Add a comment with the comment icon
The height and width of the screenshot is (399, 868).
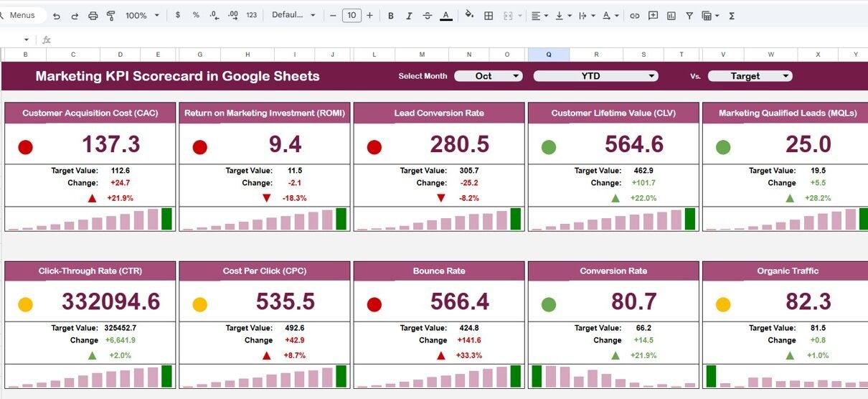tap(653, 16)
